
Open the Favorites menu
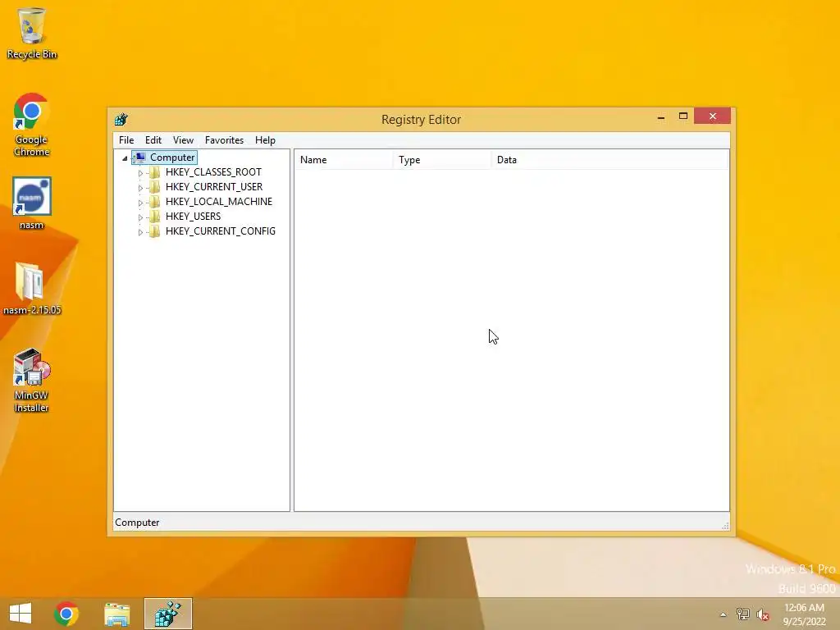click(224, 140)
